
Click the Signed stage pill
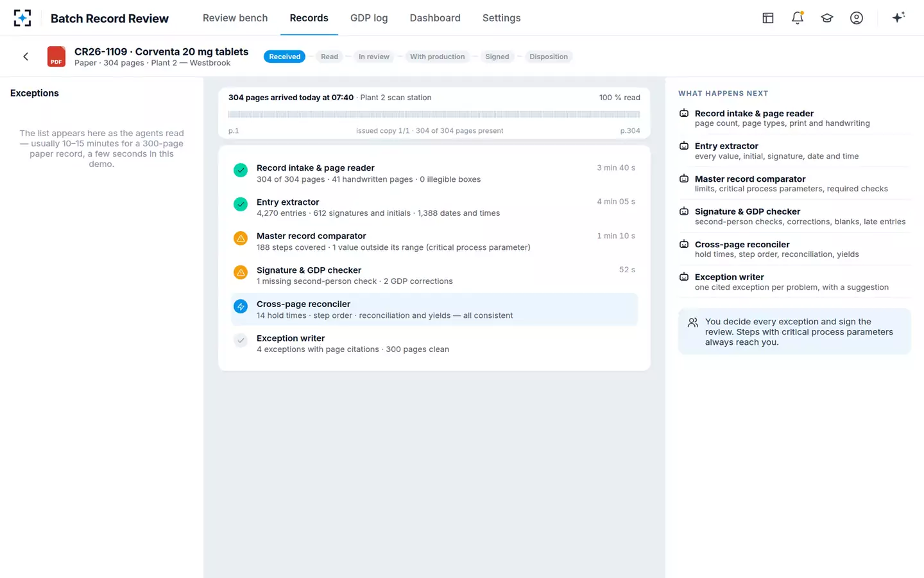tap(497, 57)
